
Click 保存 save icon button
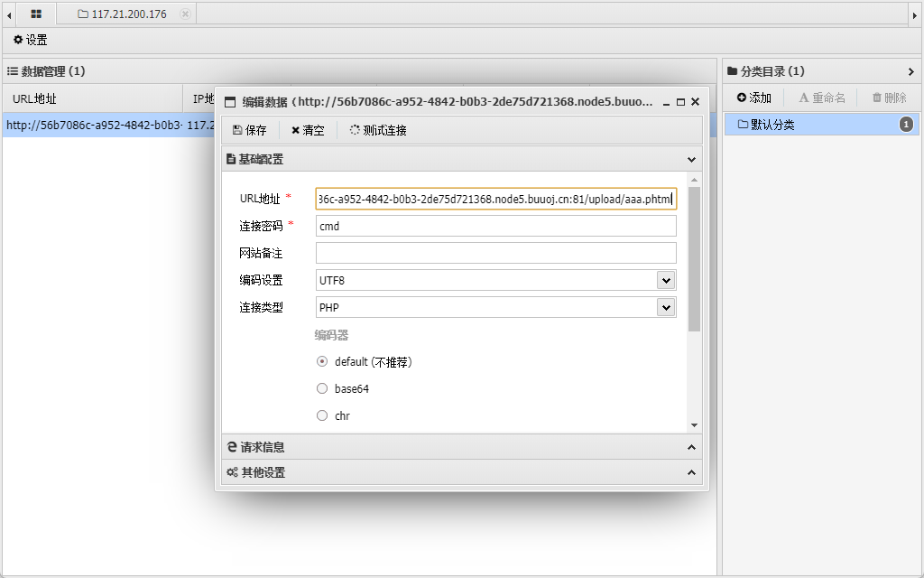click(x=250, y=130)
